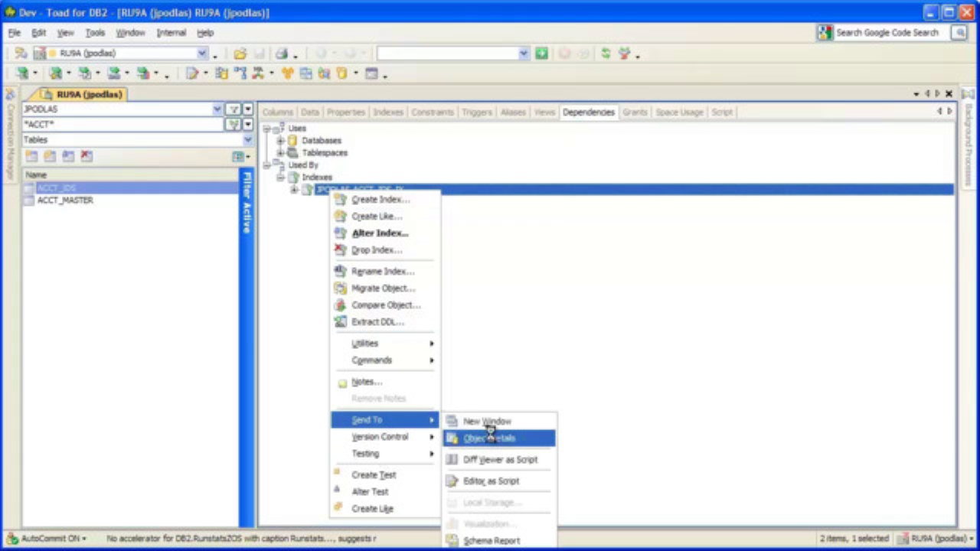The height and width of the screenshot is (551, 980).
Task: Choose Alter Index from the context menu
Action: tap(380, 233)
